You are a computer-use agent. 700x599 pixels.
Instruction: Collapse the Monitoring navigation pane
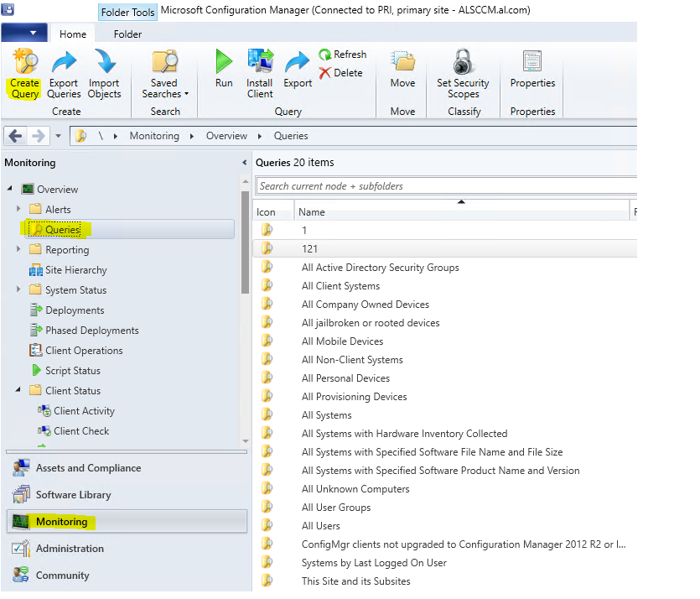244,163
